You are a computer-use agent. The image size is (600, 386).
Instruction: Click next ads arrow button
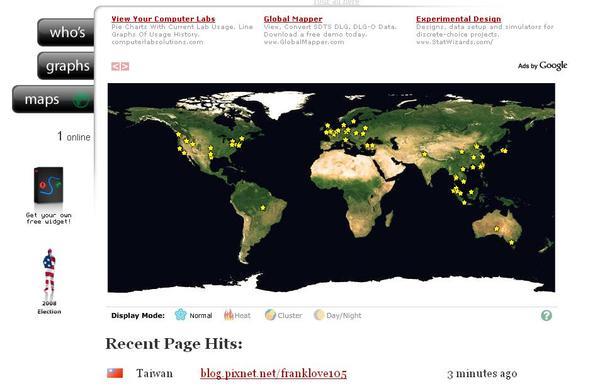pos(125,67)
